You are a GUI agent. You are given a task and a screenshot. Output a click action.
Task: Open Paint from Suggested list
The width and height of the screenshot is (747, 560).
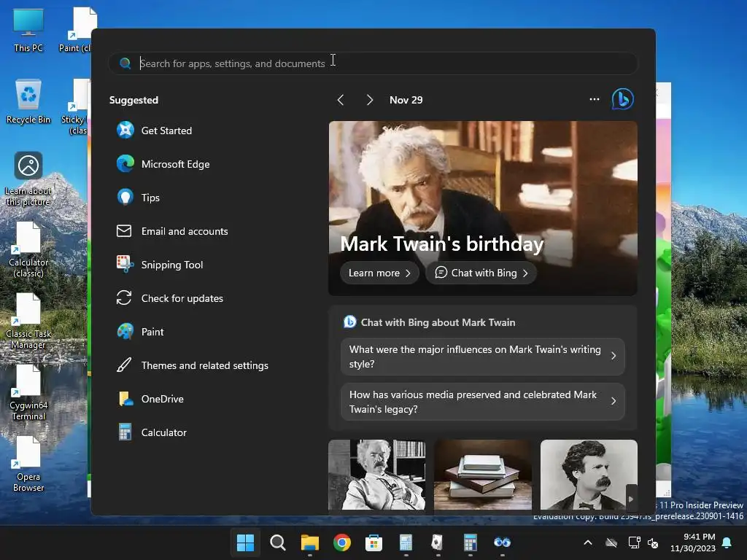(x=141, y=332)
